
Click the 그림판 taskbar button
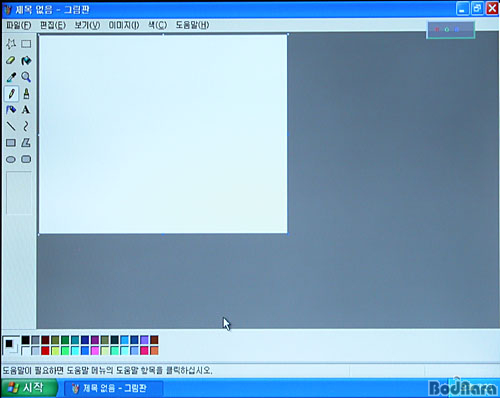coord(113,388)
